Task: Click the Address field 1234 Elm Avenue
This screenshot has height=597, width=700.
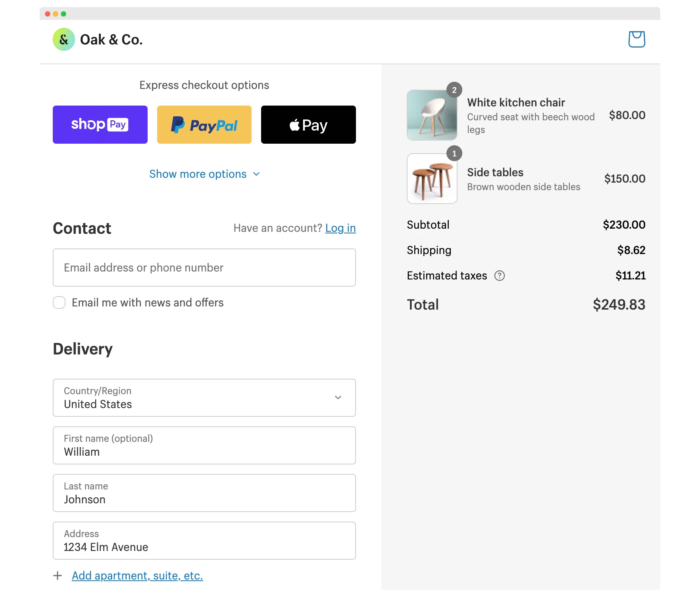Action: pos(204,541)
